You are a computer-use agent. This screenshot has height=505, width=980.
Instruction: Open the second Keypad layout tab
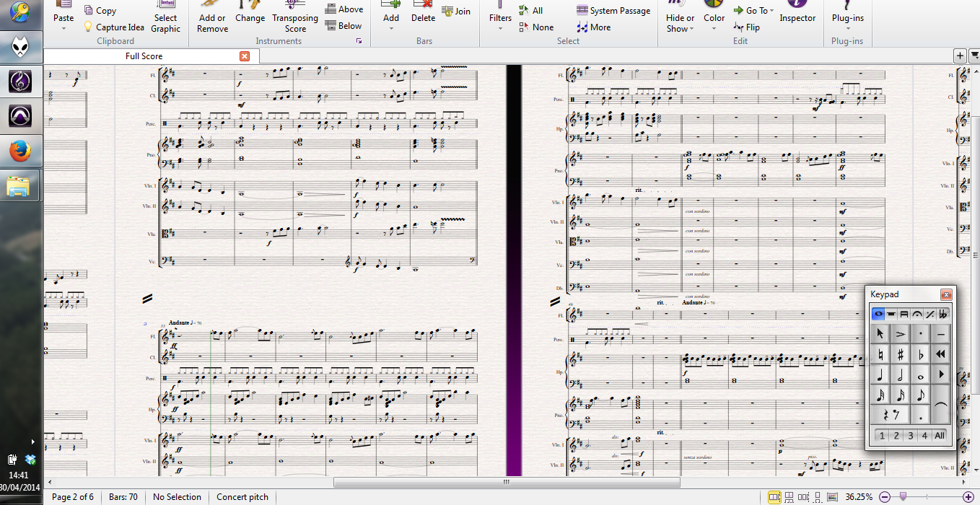point(891,314)
